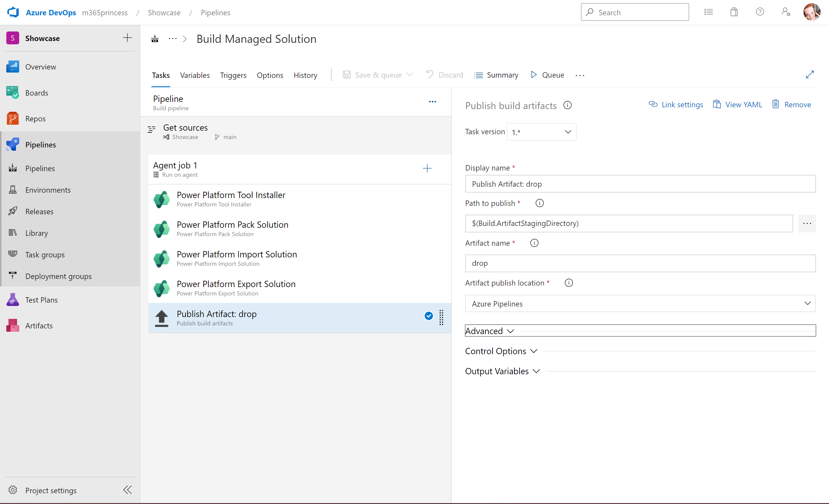The width and height of the screenshot is (829, 504).
Task: Remove the Publish build artifacts task
Action: (x=791, y=105)
